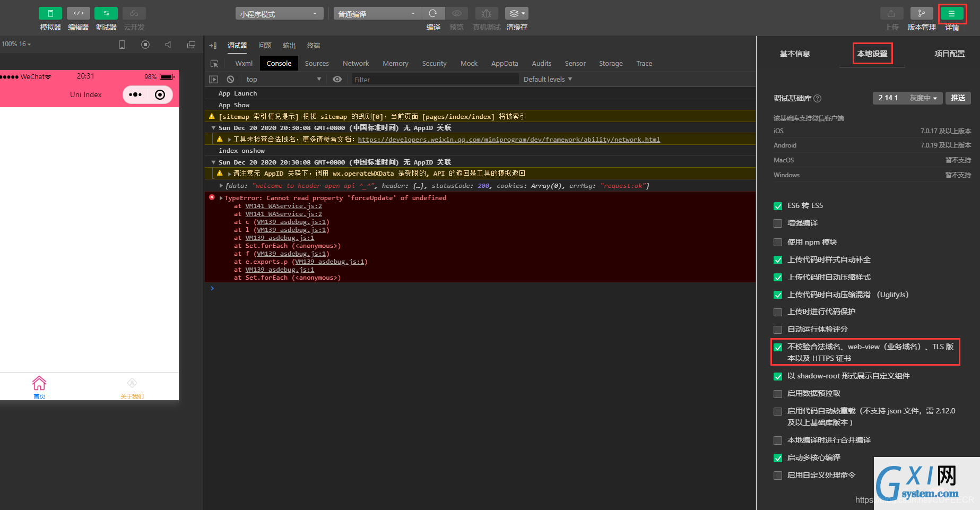Open the console context 'top' dropdown
Image resolution: width=980 pixels, height=510 pixels.
click(283, 79)
